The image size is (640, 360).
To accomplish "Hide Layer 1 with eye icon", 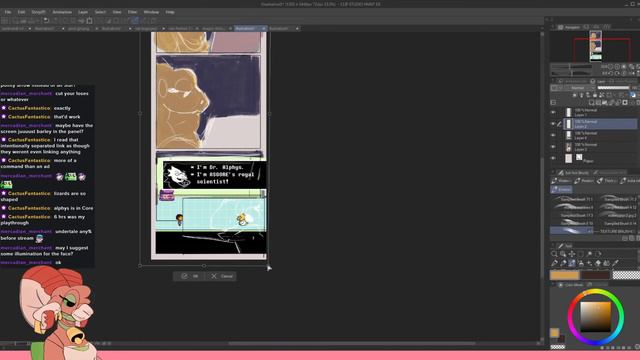I will 553,112.
